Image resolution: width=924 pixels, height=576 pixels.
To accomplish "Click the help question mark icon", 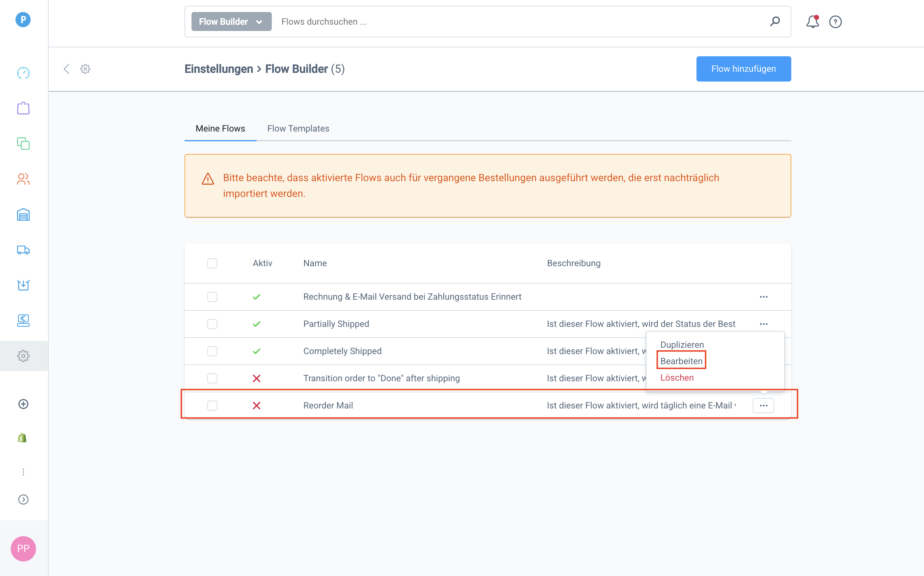I will [835, 22].
